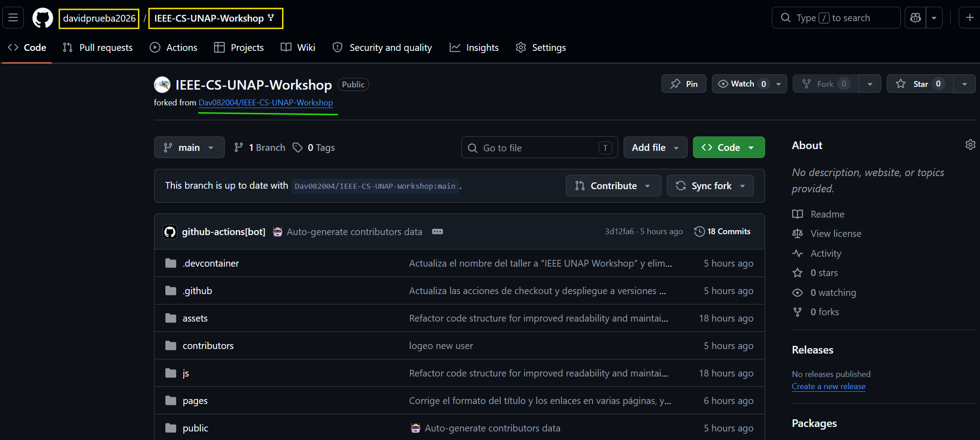The width and height of the screenshot is (980, 440).
Task: Open Copilot chat icon in header
Action: coord(916,18)
